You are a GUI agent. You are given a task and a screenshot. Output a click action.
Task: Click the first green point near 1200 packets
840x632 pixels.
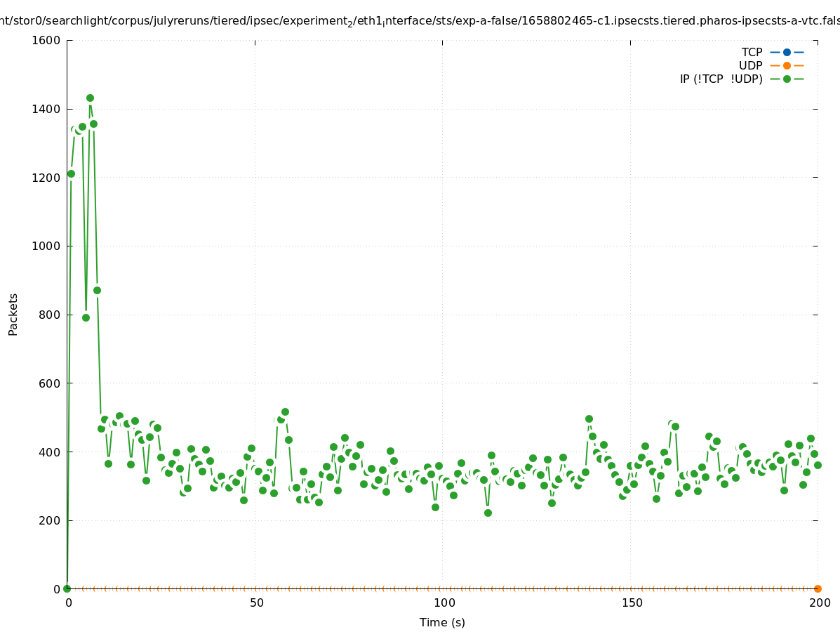coord(71,173)
